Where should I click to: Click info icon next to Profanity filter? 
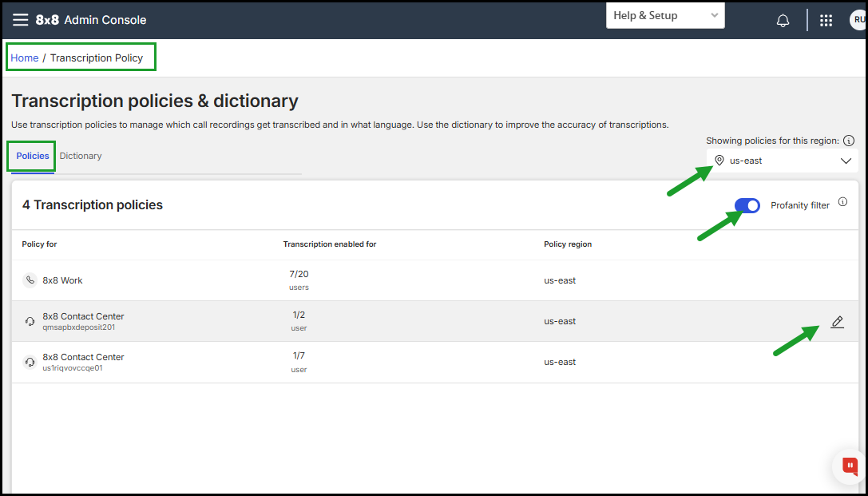842,202
